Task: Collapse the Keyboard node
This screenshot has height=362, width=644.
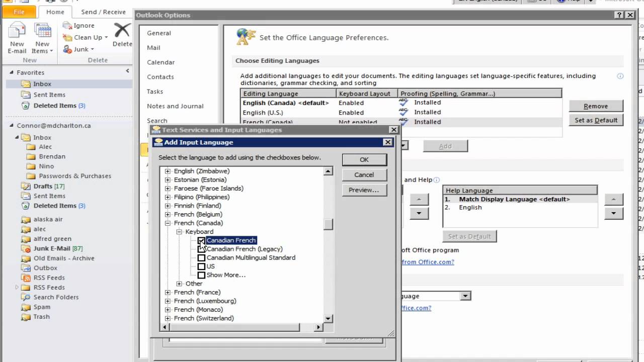Action: coord(179,232)
